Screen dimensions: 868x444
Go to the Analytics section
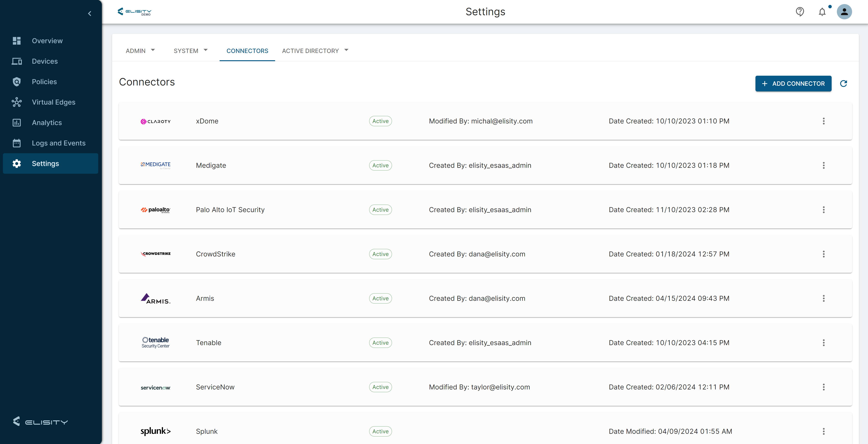(47, 123)
